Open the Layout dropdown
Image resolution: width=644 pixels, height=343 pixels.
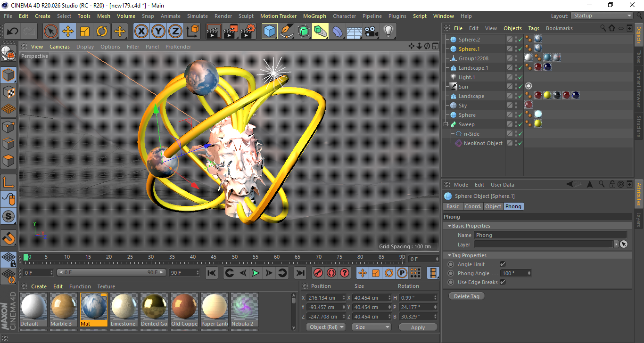click(602, 16)
